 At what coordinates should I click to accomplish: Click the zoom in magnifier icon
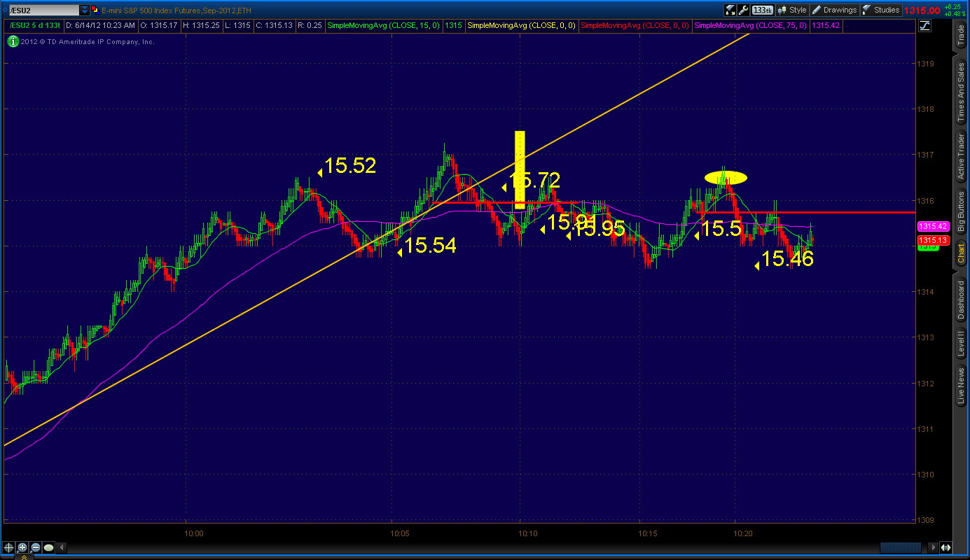(x=22, y=547)
